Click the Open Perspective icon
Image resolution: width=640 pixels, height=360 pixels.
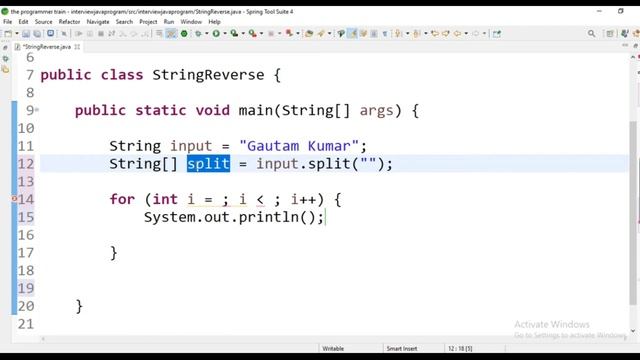pyautogui.click(x=610, y=33)
